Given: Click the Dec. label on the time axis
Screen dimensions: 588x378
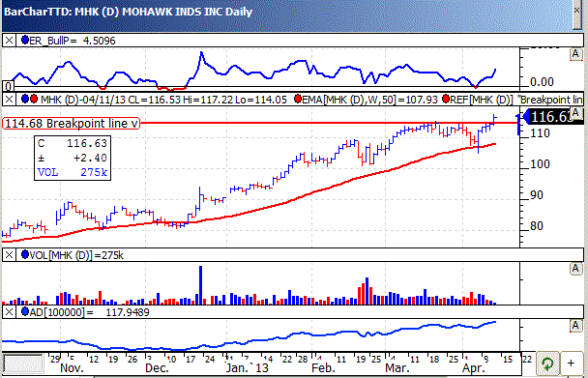Looking at the screenshot, I should [157, 368].
